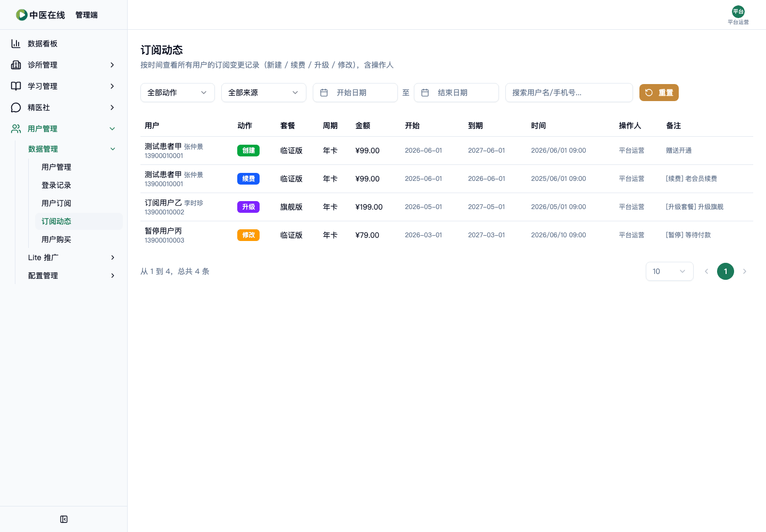Click the 操作人 column header
This screenshot has width=766, height=532.
point(630,126)
